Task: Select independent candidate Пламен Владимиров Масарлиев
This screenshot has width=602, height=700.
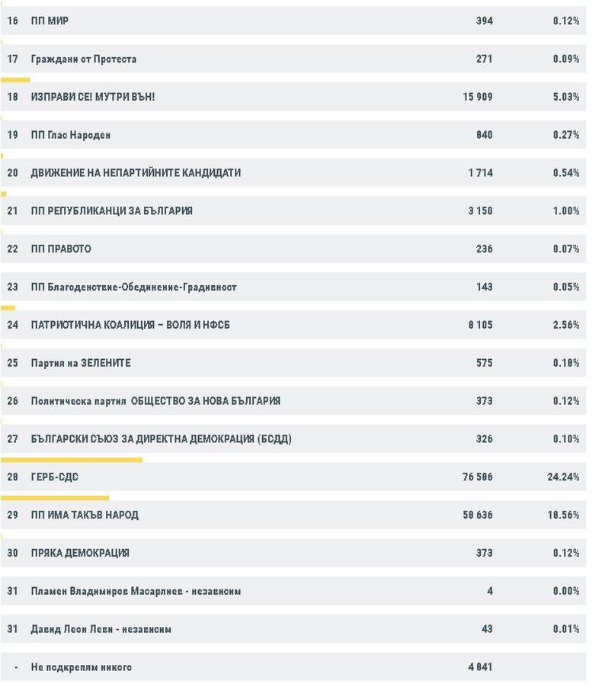Action: tap(136, 592)
